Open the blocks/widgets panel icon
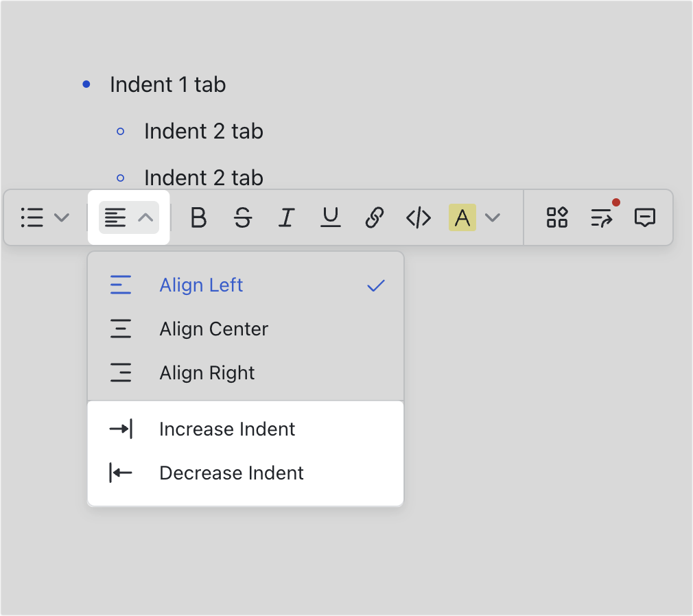Image resolution: width=693 pixels, height=616 pixels. (x=556, y=217)
